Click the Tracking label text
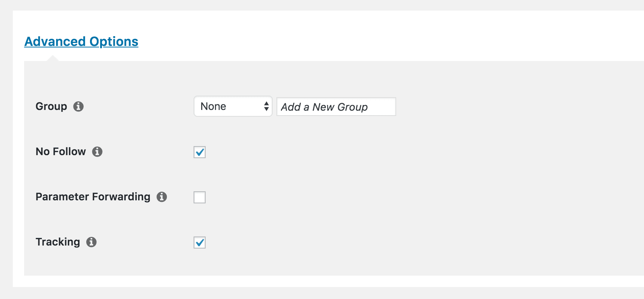This screenshot has height=299, width=644. pos(58,242)
